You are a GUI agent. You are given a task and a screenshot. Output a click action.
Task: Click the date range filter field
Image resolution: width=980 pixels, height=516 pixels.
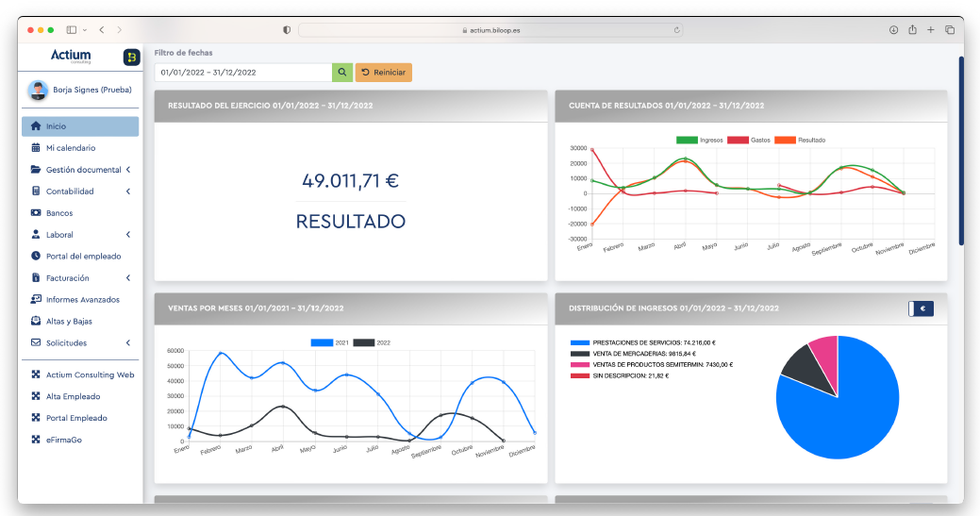pyautogui.click(x=242, y=73)
